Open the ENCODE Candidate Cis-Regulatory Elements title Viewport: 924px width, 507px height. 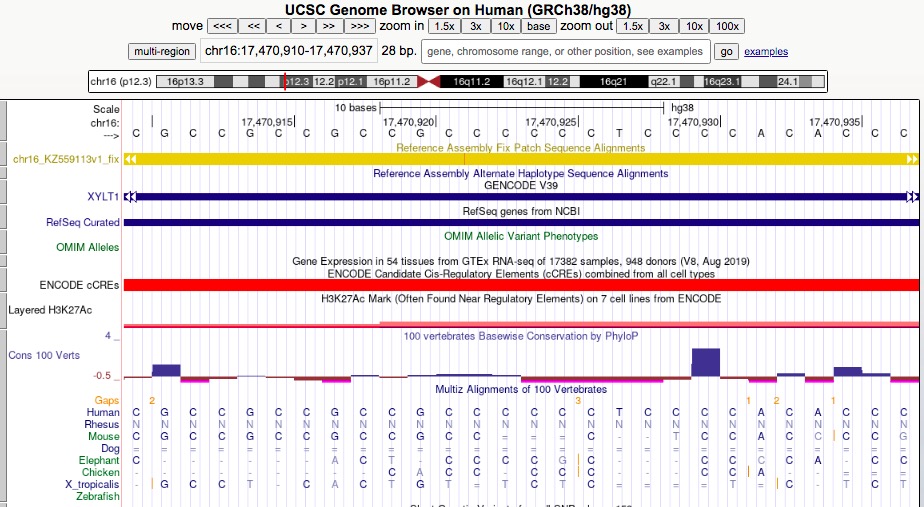click(521, 274)
